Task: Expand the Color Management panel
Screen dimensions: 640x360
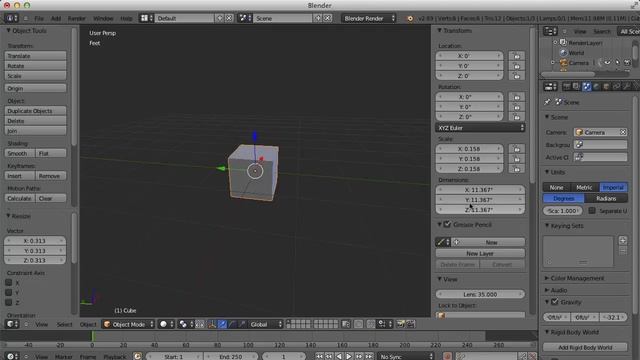Action: click(x=547, y=278)
